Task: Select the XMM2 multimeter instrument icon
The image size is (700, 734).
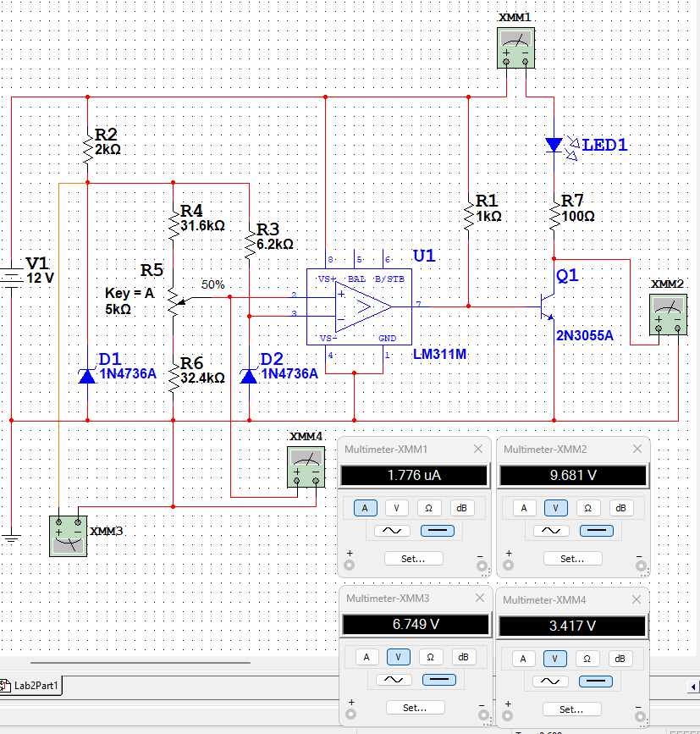Action: point(668,315)
